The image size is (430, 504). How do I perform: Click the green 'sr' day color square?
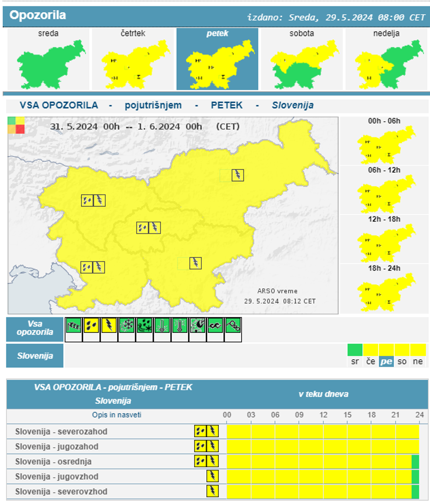click(355, 350)
